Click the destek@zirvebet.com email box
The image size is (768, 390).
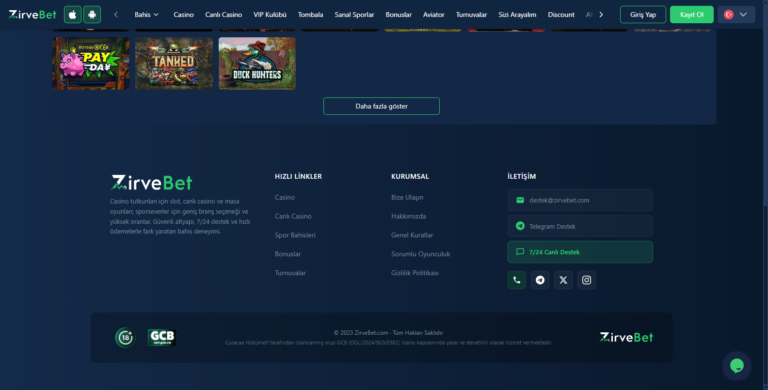point(580,200)
